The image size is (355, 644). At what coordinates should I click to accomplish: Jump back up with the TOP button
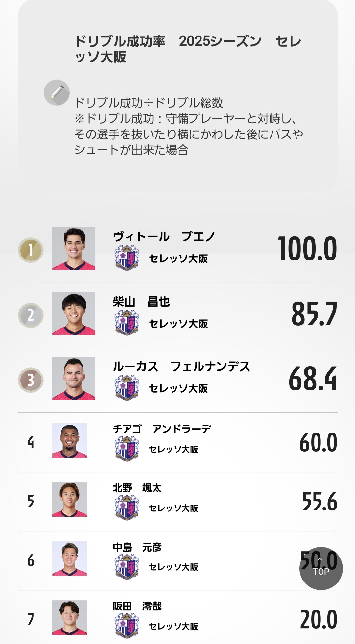pyautogui.click(x=321, y=568)
